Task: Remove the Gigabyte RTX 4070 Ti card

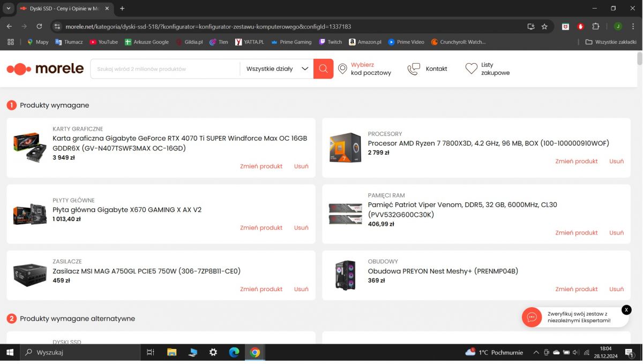Action: click(301, 166)
